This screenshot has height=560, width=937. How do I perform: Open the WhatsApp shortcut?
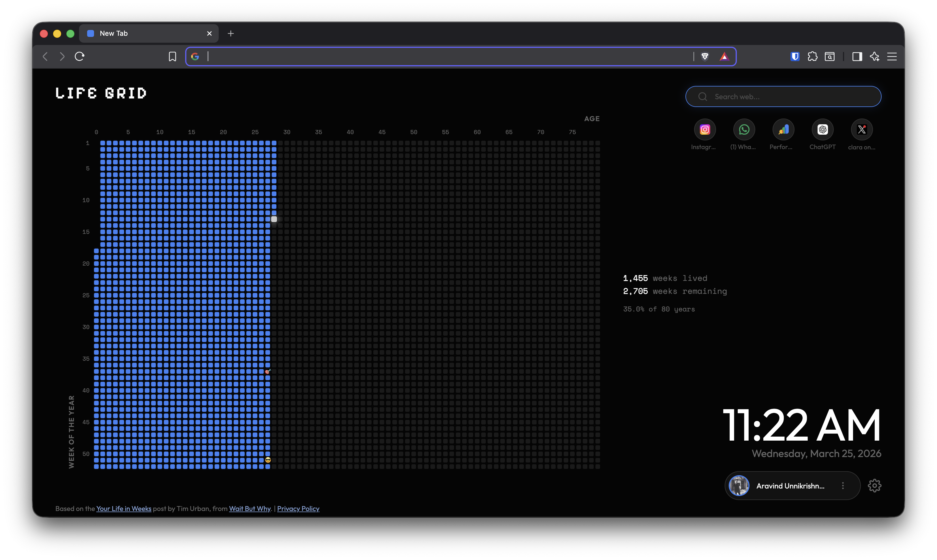tap(744, 129)
